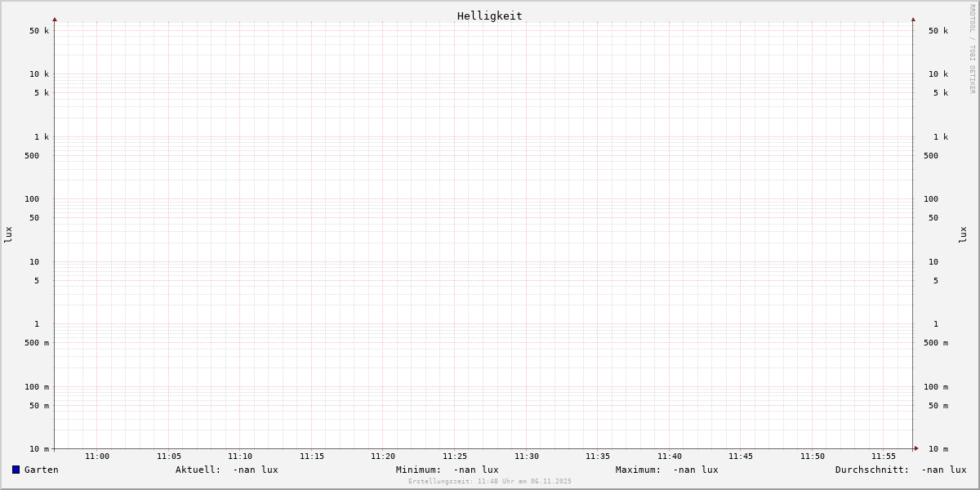
Task: Select the 11:30 time axis label
Action: 526,457
